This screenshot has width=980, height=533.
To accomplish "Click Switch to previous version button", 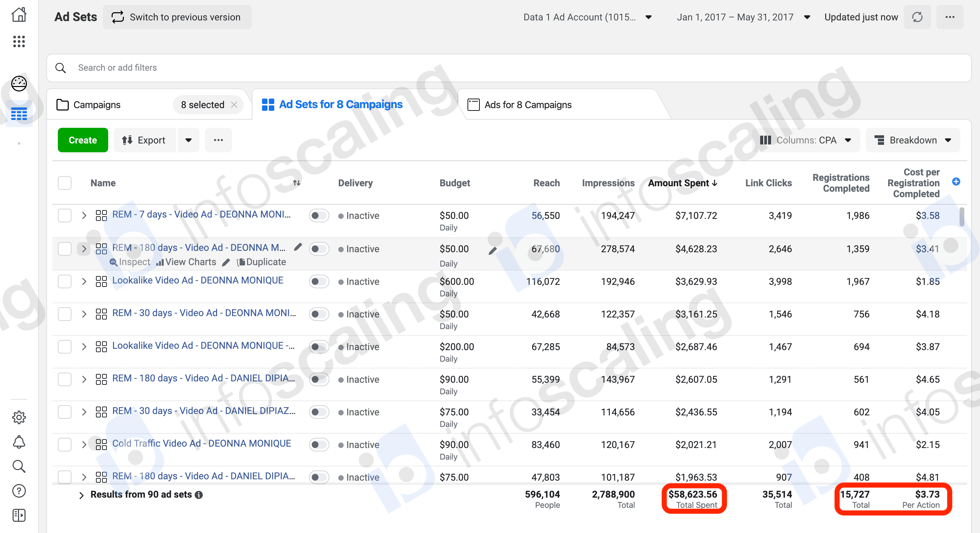I will coord(177,17).
